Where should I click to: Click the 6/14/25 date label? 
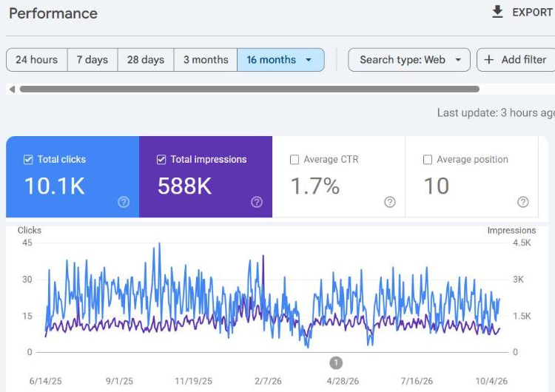[45, 381]
